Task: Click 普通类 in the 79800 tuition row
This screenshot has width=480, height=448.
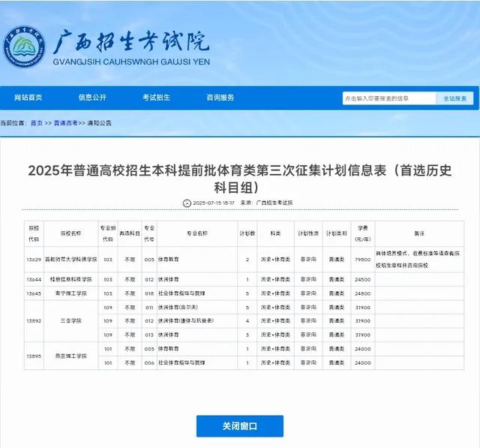Action: pyautogui.click(x=337, y=260)
